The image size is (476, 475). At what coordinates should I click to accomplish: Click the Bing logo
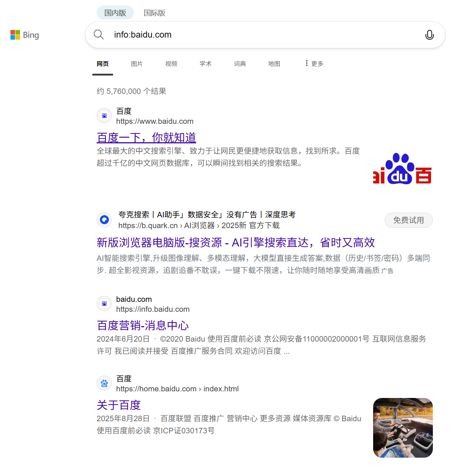[x=25, y=35]
